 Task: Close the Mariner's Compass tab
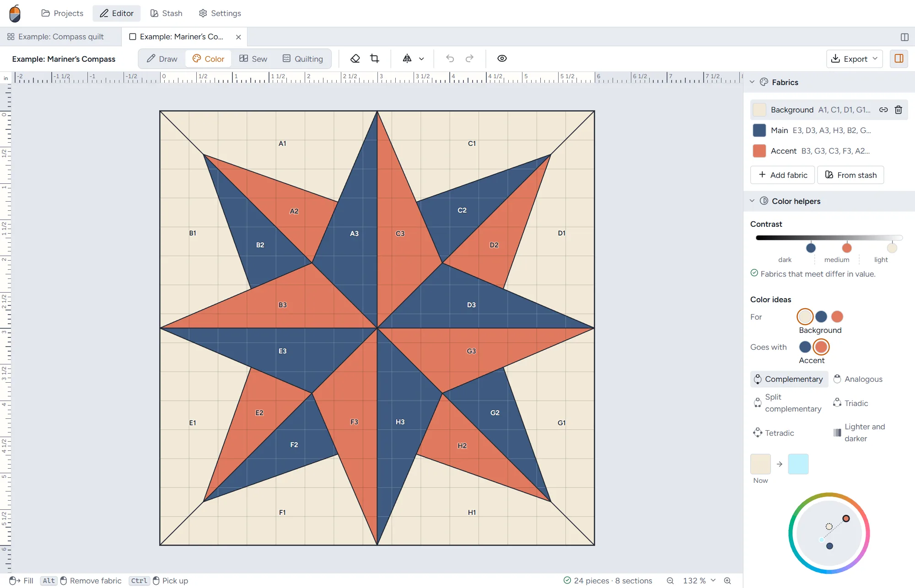click(238, 37)
